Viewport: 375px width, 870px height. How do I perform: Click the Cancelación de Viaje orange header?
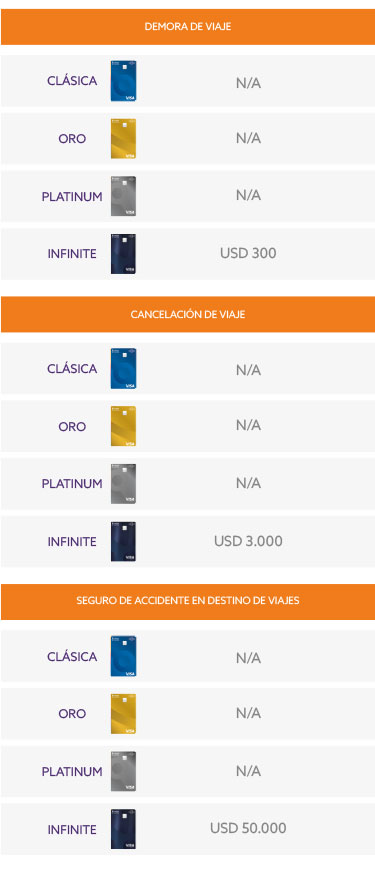pos(188,315)
